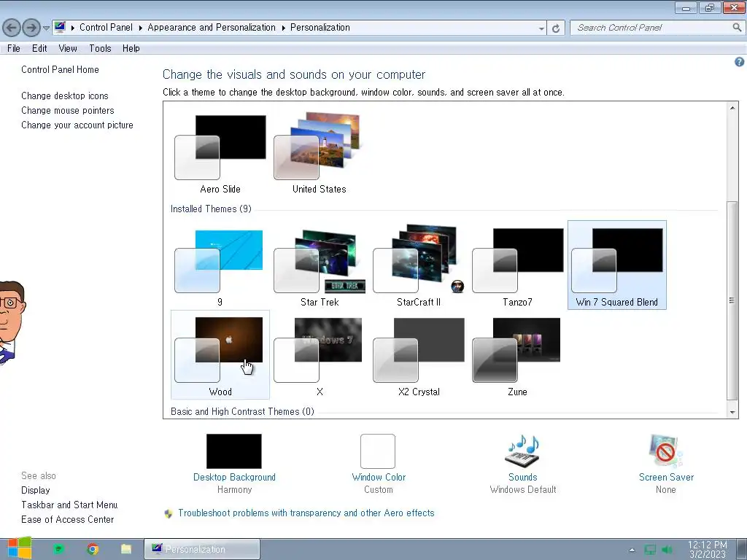This screenshot has height=560, width=747.
Task: Expand the arrow before Control Panel breadcrumb
Action: 73,28
